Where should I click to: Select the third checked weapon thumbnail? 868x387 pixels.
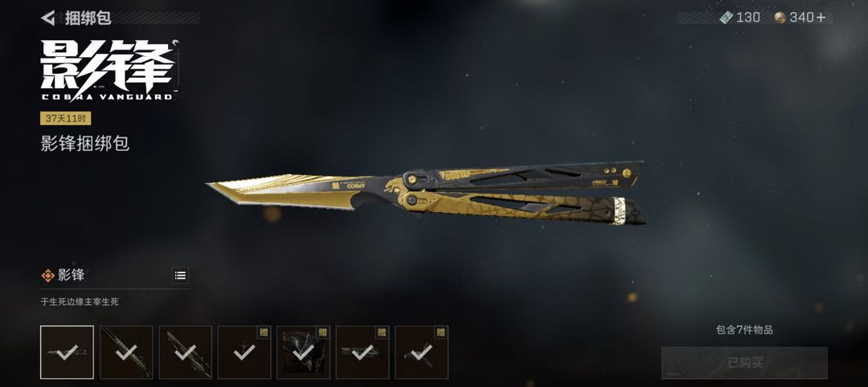(186, 352)
